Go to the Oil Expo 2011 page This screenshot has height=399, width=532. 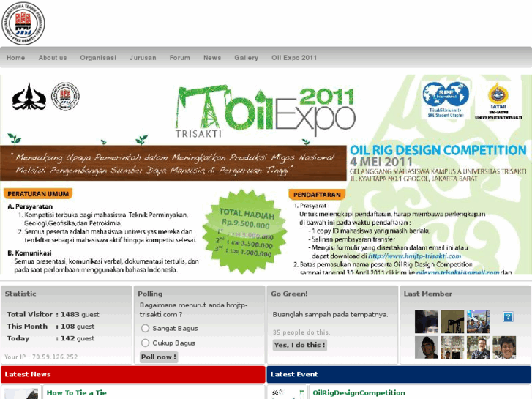click(294, 58)
